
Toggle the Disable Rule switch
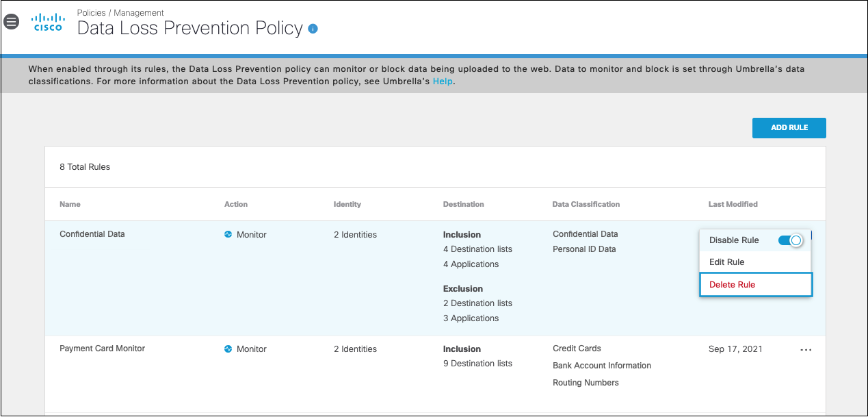point(790,240)
